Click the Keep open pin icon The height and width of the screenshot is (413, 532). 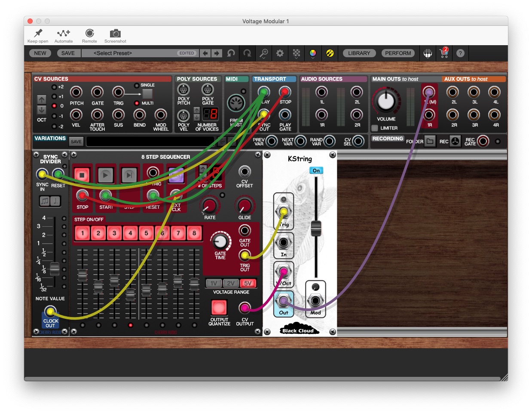38,33
